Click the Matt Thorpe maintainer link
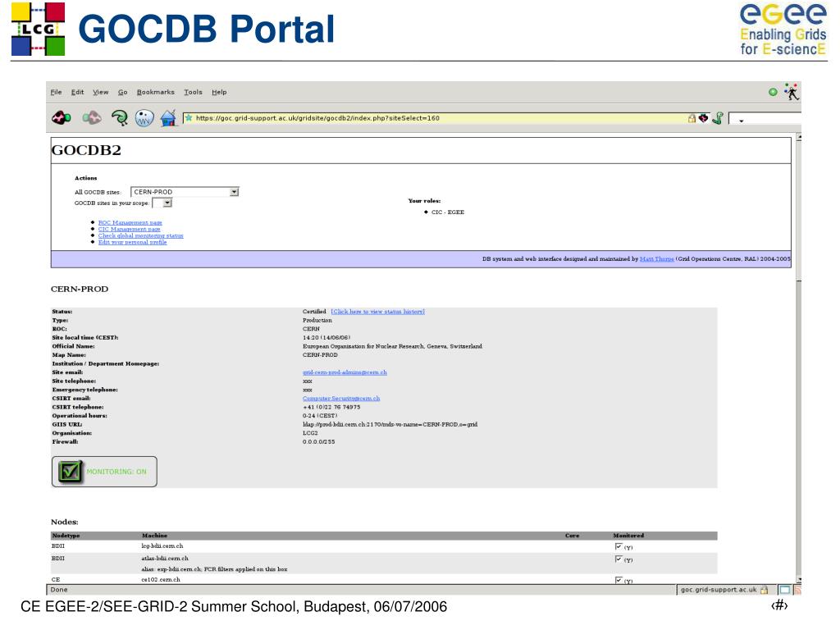 pyautogui.click(x=657, y=258)
